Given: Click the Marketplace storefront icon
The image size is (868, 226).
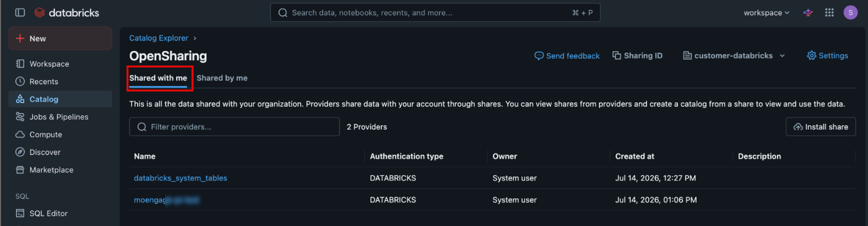Looking at the screenshot, I should pos(20,170).
